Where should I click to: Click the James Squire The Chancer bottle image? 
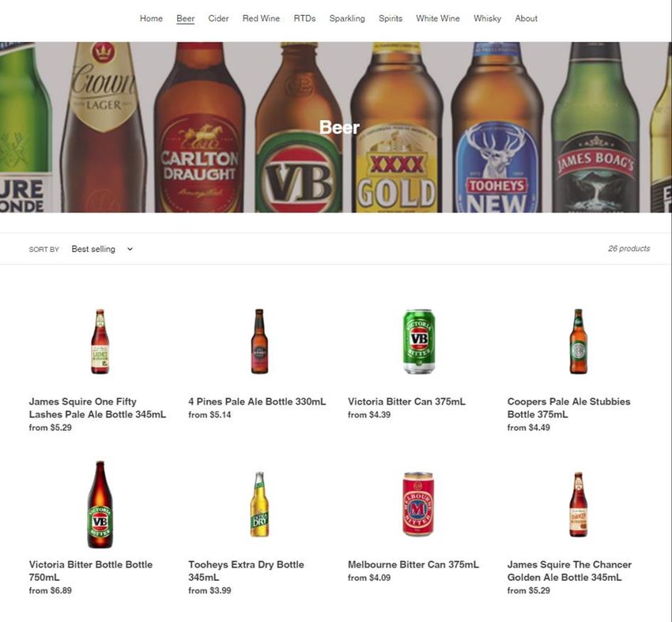click(579, 504)
